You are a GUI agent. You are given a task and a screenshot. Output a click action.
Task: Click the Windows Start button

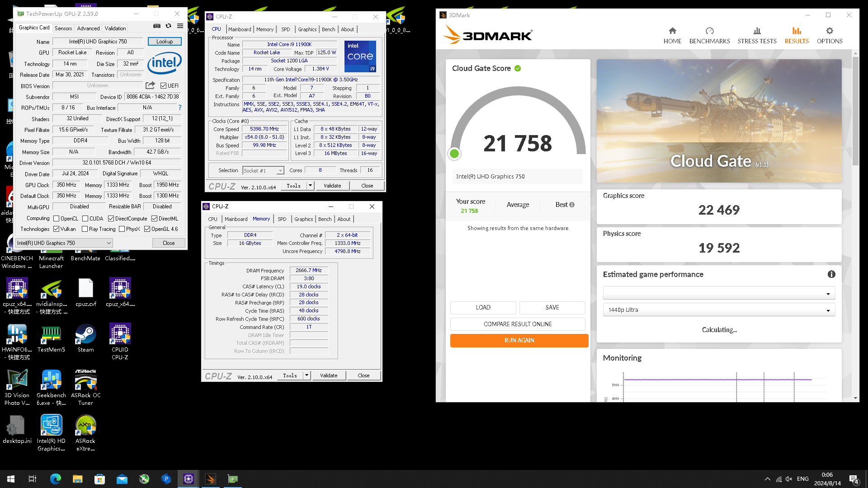coord(11,479)
